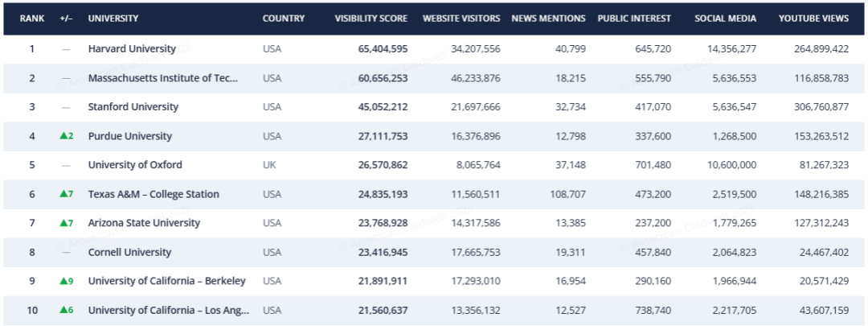The height and width of the screenshot is (326, 868).
Task: Open the Arizona State University entry
Action: pos(144,223)
